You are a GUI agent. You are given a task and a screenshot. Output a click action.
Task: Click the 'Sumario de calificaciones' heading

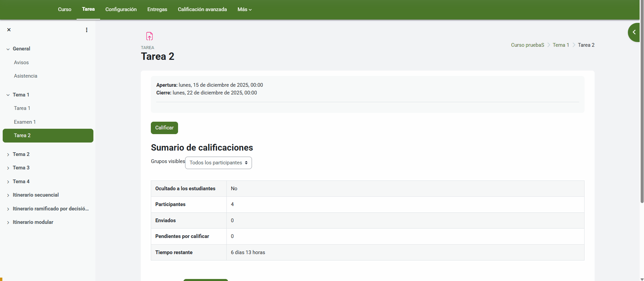[202, 148]
